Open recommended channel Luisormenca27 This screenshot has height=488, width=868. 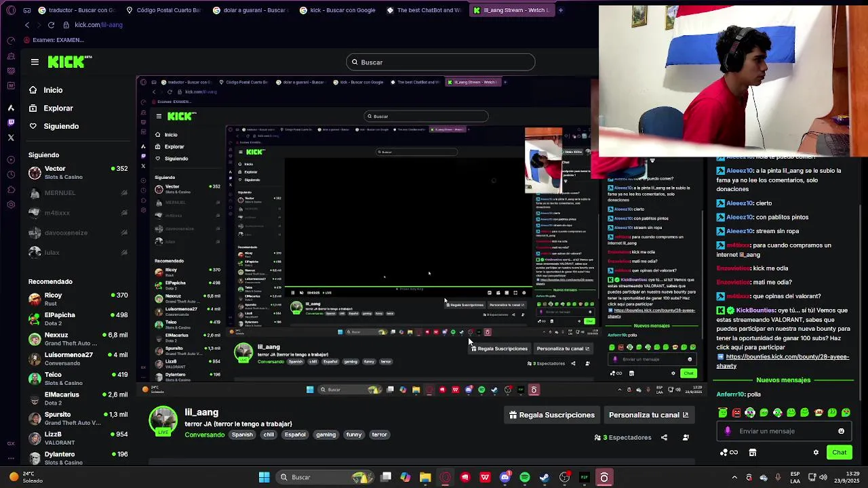coord(78,359)
